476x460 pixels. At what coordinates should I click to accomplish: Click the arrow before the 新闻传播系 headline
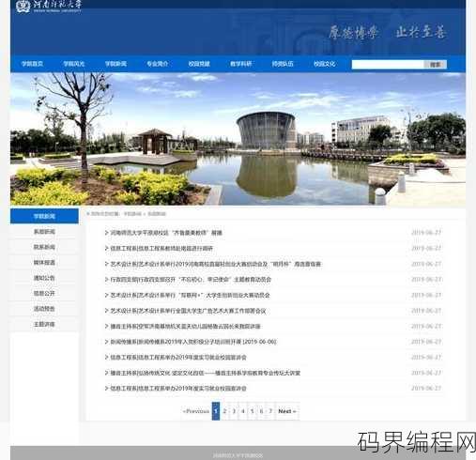point(106,342)
